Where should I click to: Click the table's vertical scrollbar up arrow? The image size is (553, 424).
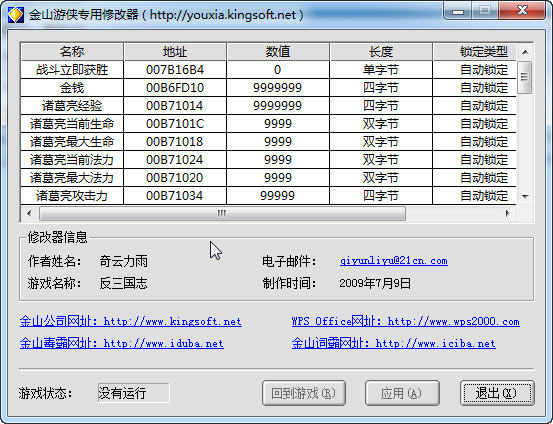525,52
